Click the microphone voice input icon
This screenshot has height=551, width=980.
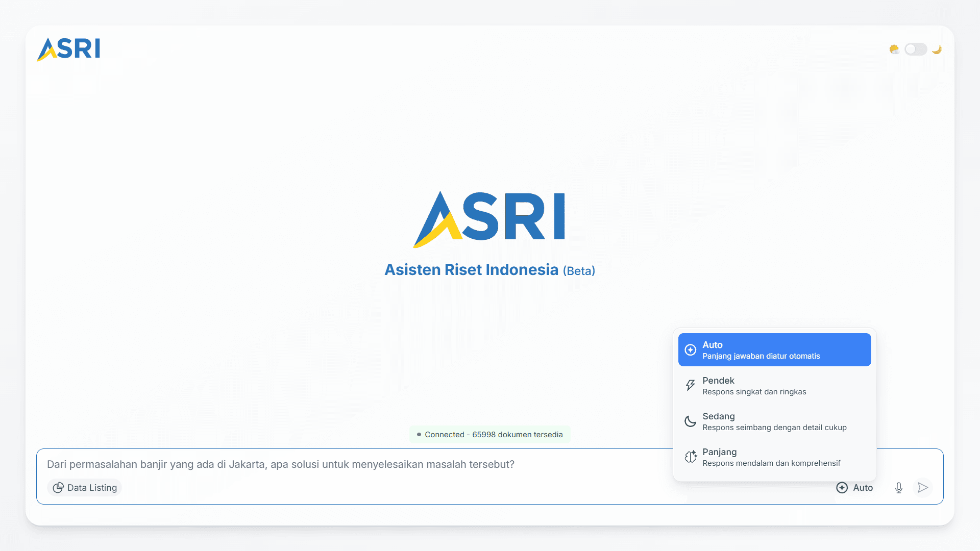click(899, 488)
